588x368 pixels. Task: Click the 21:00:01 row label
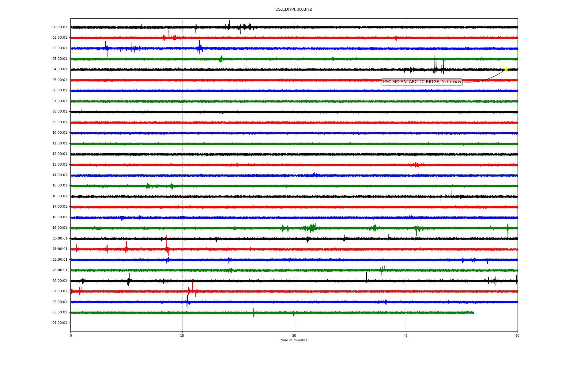(x=60, y=249)
